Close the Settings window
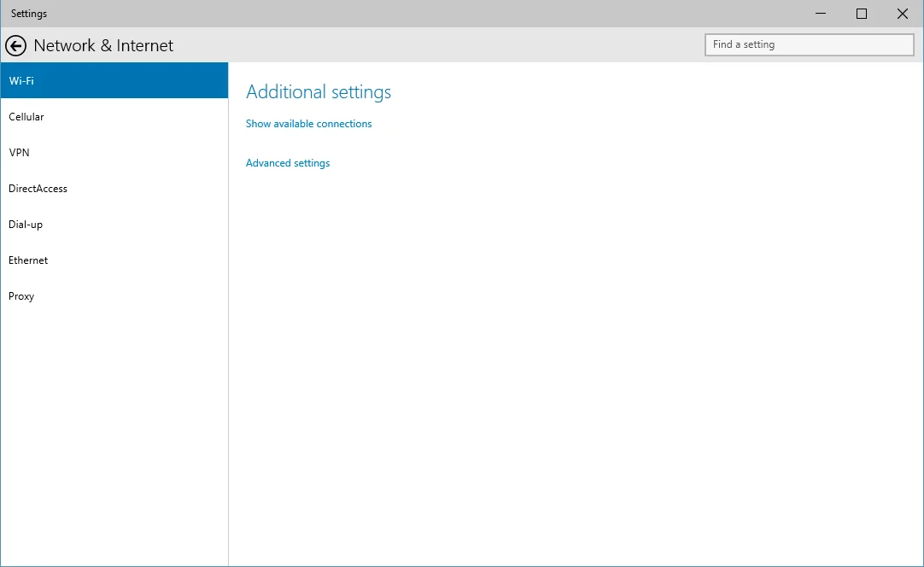The height and width of the screenshot is (567, 924). 902,14
